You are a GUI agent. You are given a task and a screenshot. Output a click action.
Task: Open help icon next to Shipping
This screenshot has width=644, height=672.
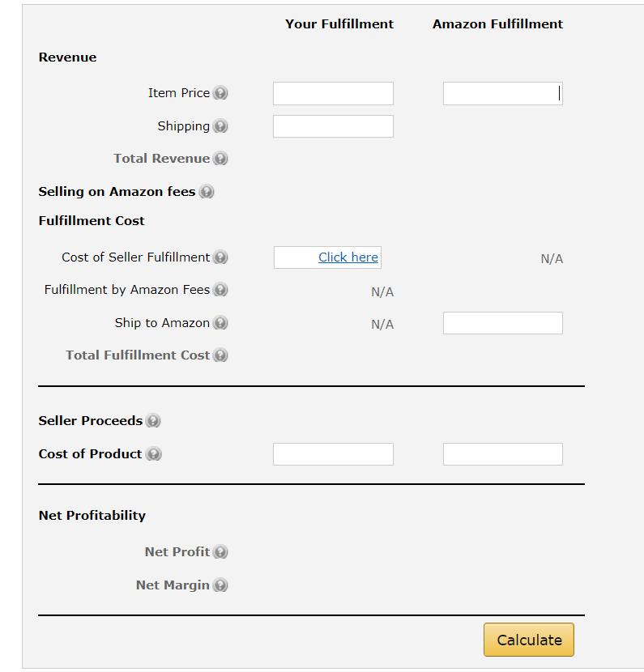220,126
